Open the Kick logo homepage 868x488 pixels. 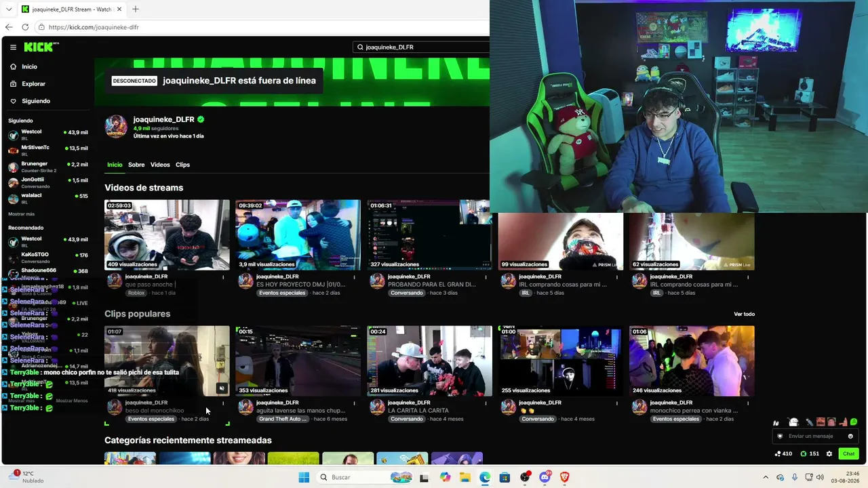click(x=41, y=47)
